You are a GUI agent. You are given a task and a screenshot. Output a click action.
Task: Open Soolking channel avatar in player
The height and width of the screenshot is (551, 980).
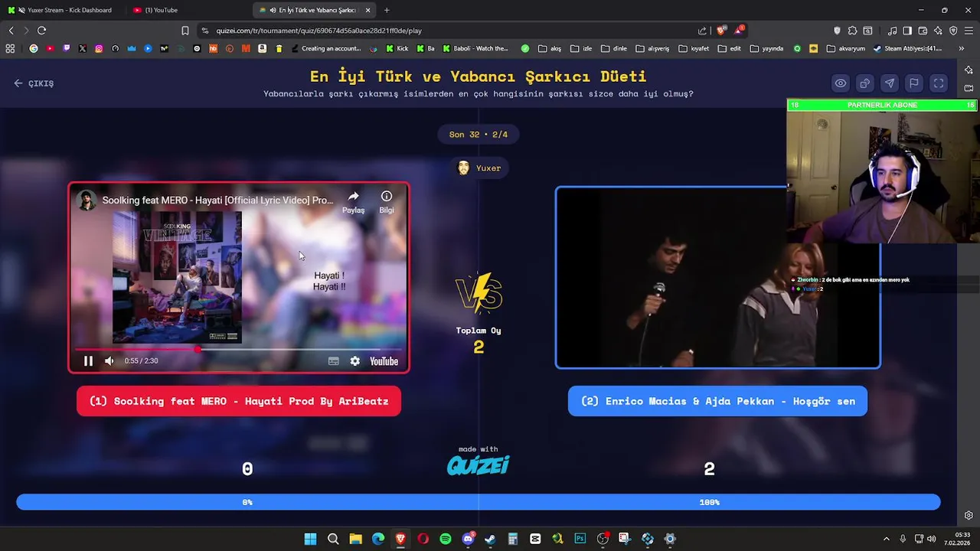tap(87, 201)
